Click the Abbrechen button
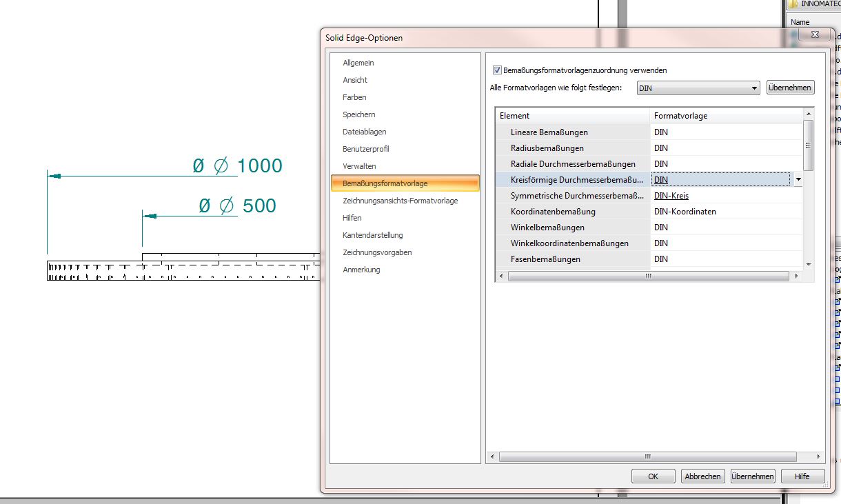This screenshot has width=841, height=504. [702, 476]
